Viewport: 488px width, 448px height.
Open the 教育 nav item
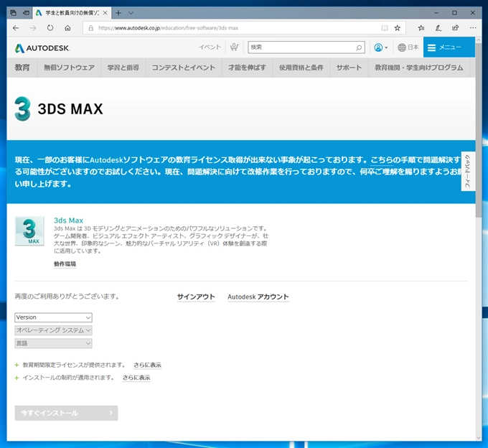coord(22,67)
